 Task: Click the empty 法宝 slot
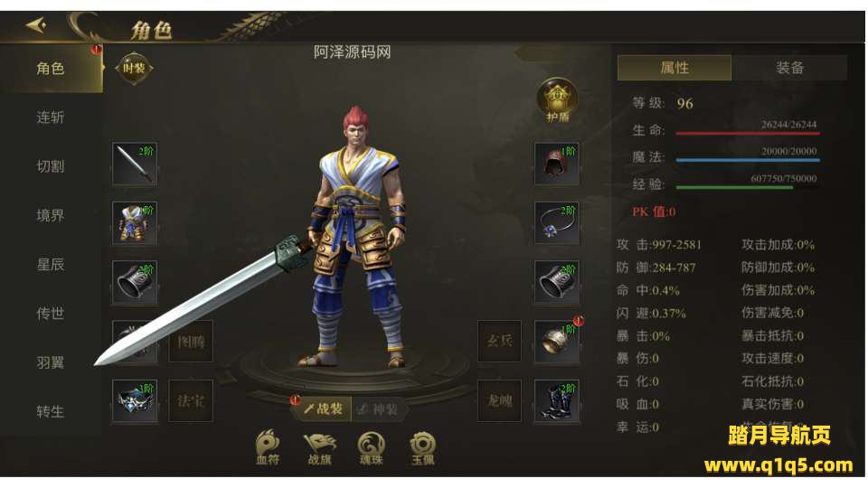click(191, 401)
